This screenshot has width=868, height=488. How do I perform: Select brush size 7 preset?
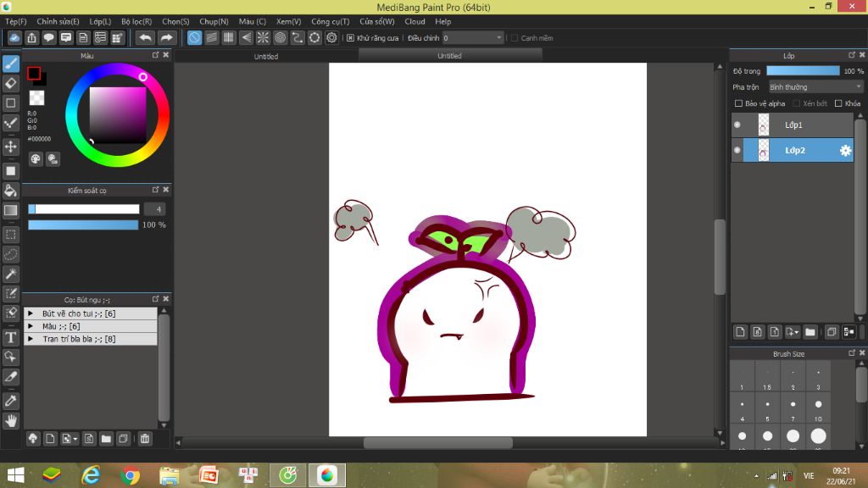(793, 409)
